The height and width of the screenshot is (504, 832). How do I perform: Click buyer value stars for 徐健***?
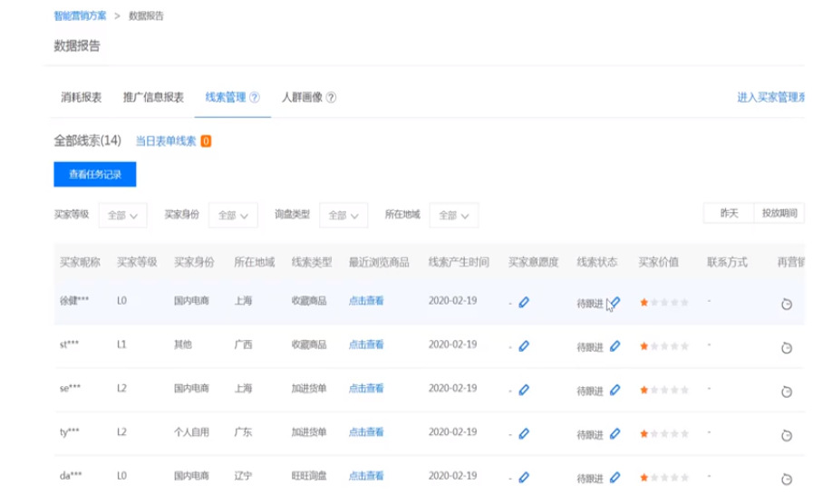[x=664, y=303]
